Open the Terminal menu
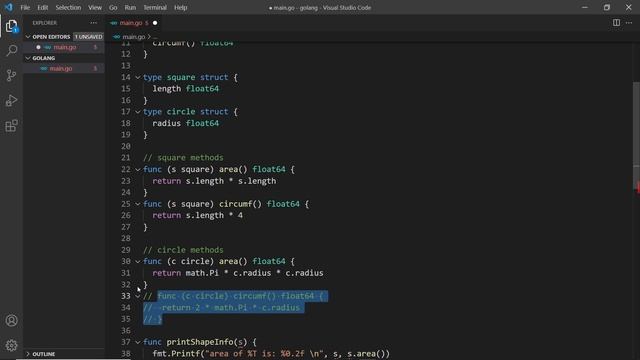The height and width of the screenshot is (360, 640). [x=155, y=7]
